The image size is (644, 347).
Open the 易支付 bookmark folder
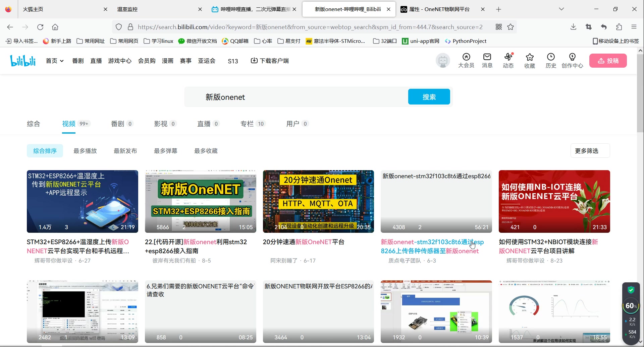(x=289, y=41)
